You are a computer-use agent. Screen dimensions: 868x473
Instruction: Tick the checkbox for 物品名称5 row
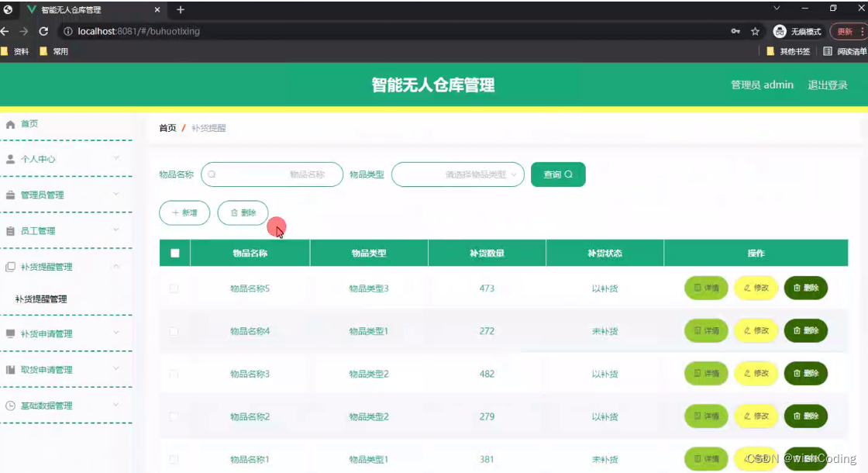tap(174, 288)
